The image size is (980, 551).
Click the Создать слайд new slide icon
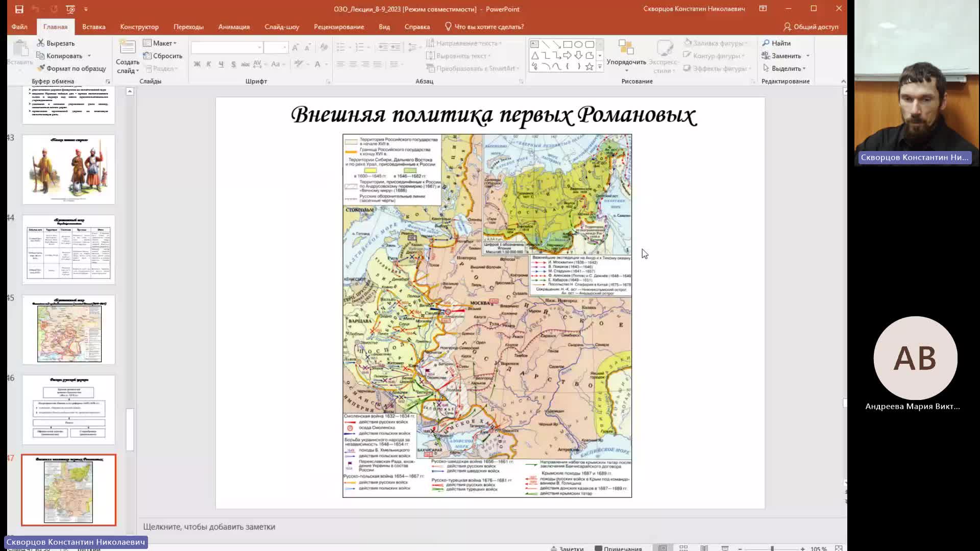pos(127,47)
